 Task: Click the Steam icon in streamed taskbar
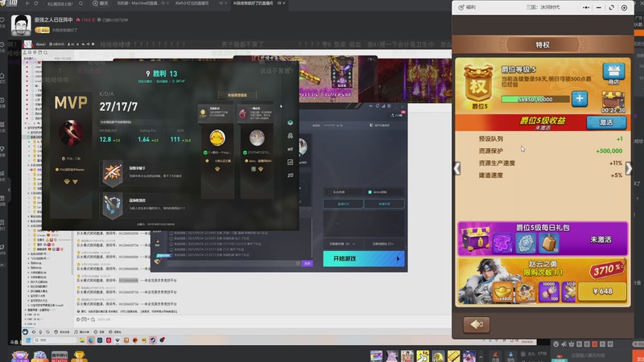coord(153,340)
